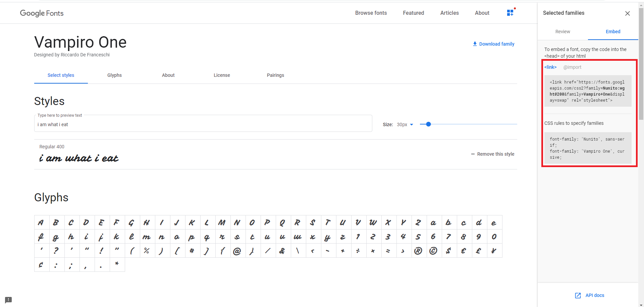Choose the @import embed option

572,67
